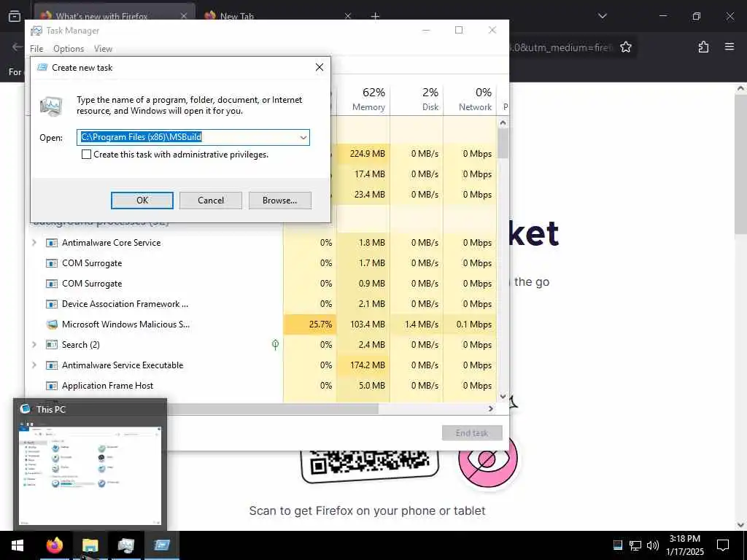
Task: Switch to the New Tab tab in Firefox
Action: [x=237, y=16]
